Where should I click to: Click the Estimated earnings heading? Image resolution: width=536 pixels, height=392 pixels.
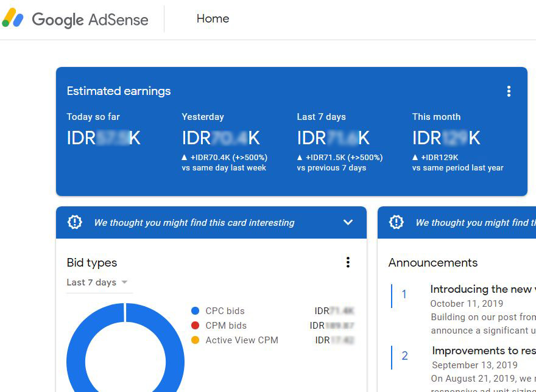tap(119, 91)
